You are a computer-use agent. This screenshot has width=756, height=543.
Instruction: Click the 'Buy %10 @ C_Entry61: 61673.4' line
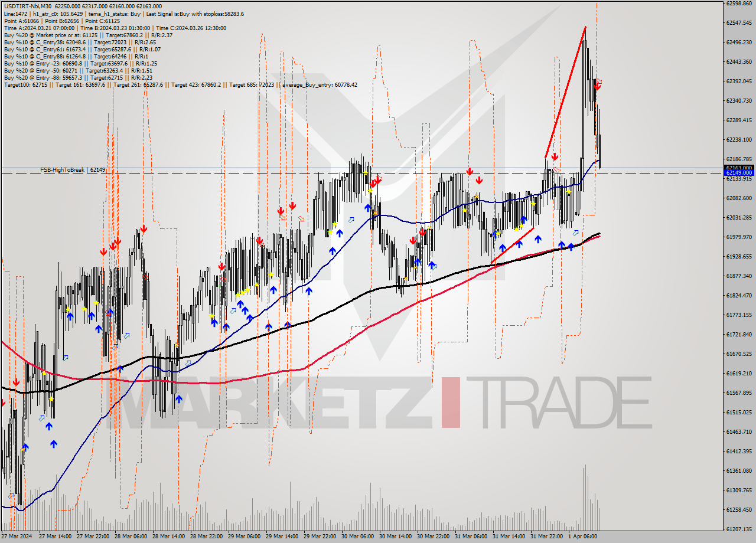tap(82, 49)
